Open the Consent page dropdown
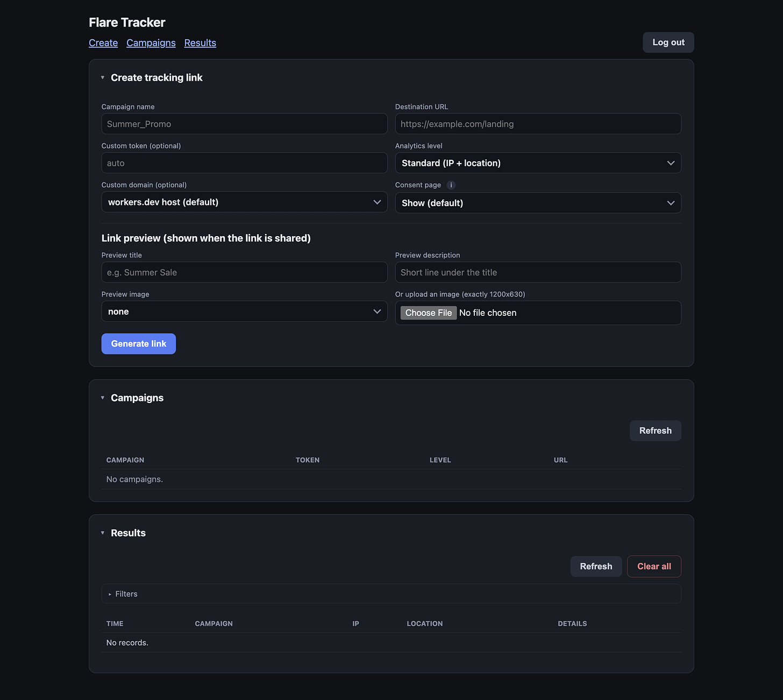This screenshot has width=783, height=700. (x=538, y=203)
